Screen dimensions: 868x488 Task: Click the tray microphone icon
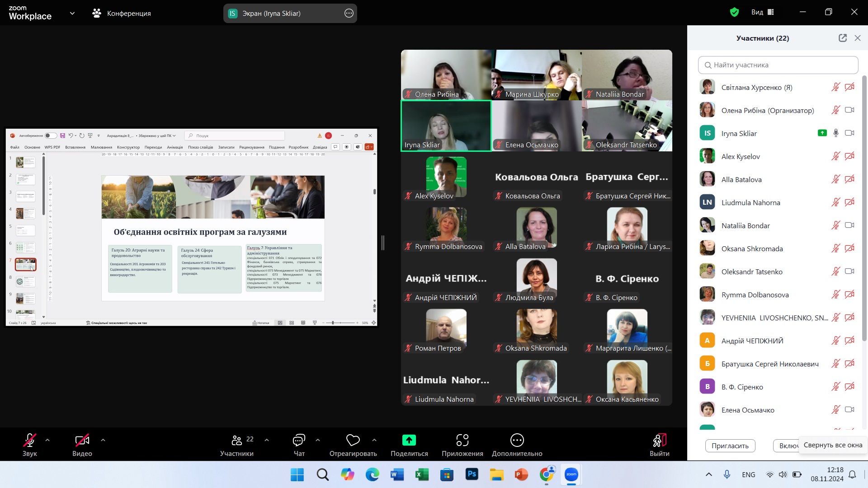pos(727,474)
